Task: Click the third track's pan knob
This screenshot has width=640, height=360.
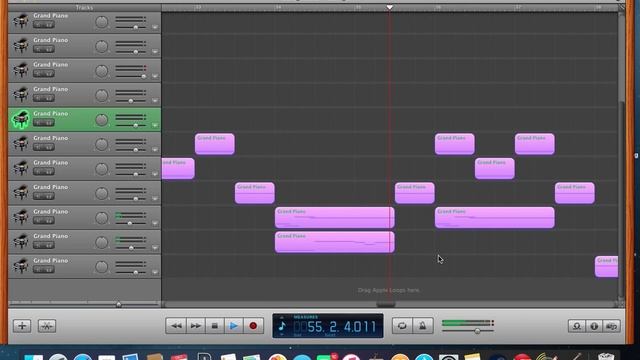Action: click(102, 71)
